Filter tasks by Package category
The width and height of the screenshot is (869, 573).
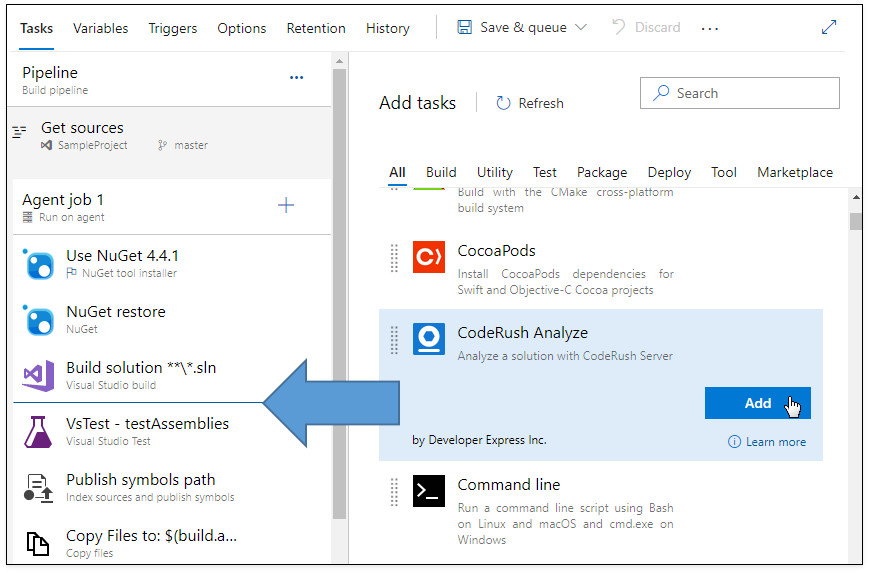[x=602, y=172]
